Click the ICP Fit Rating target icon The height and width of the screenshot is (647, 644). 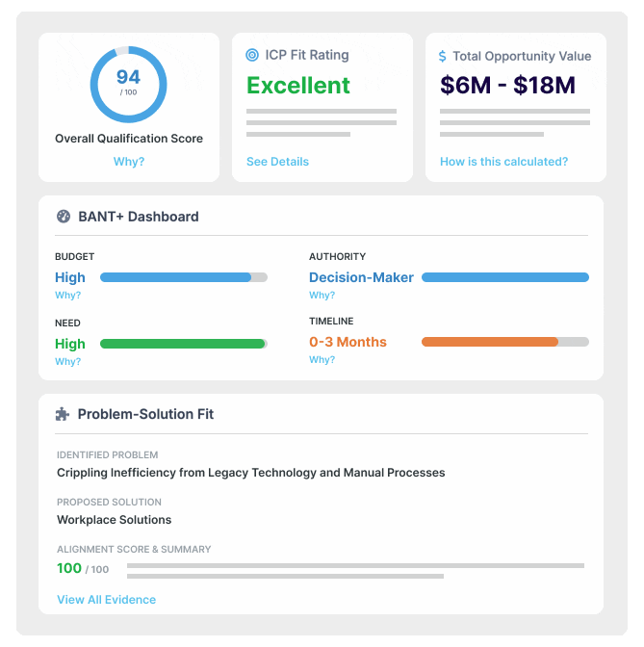point(252,56)
